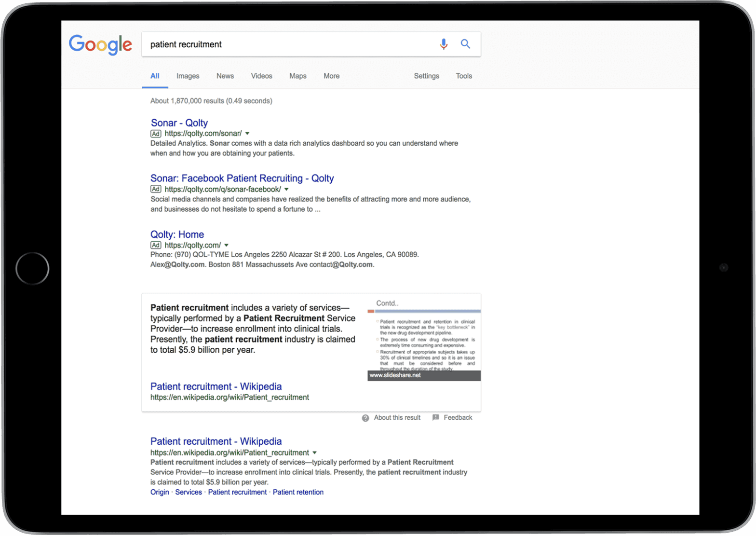Click the magnifying glass search icon
Image resolution: width=756 pixels, height=536 pixels.
click(465, 44)
